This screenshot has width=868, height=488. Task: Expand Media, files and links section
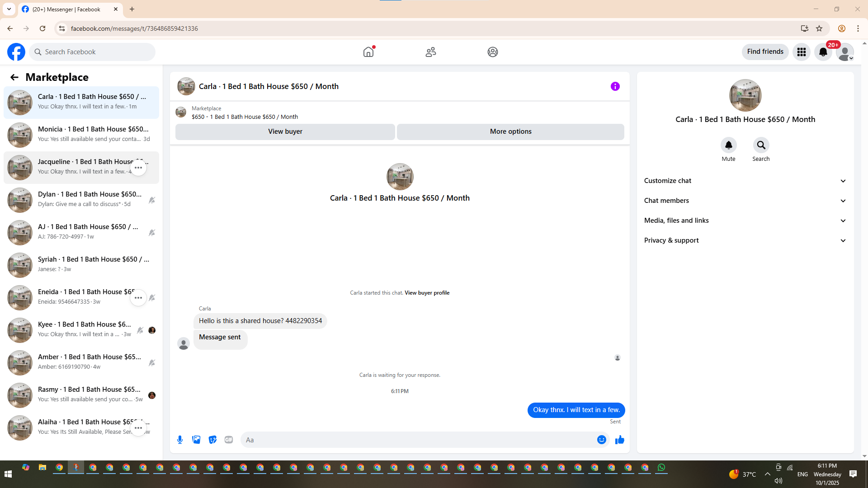745,221
